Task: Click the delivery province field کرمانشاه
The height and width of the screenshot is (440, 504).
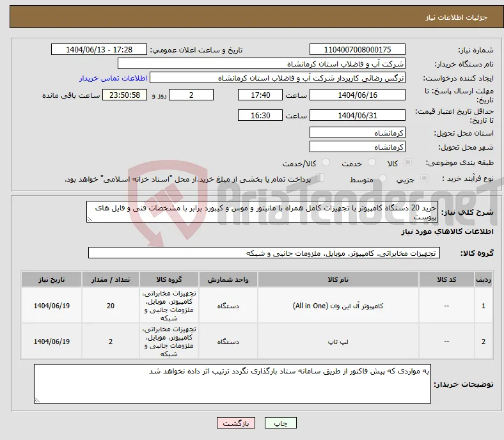Action: pyautogui.click(x=357, y=133)
